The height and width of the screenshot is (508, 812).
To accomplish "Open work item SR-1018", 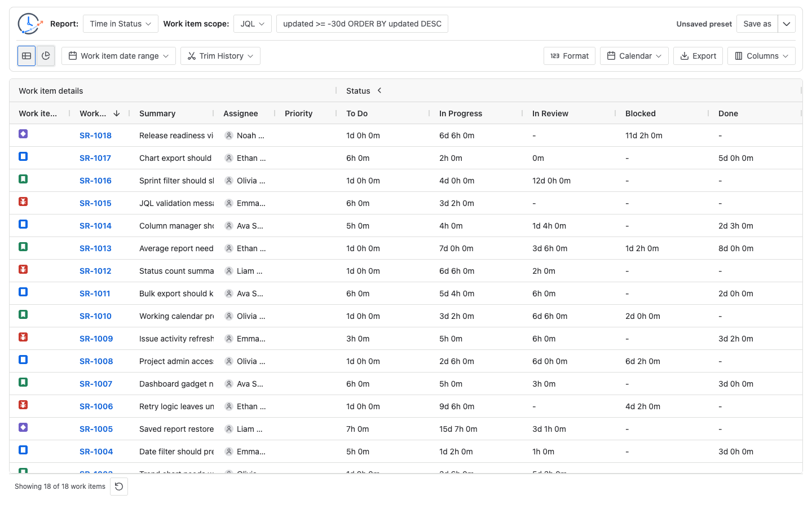I will click(95, 135).
